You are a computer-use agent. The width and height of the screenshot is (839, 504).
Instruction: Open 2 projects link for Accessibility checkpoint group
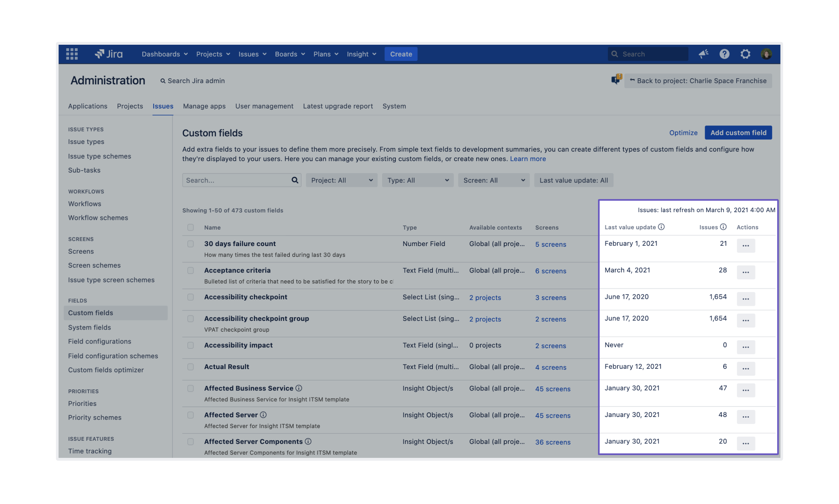pyautogui.click(x=485, y=319)
